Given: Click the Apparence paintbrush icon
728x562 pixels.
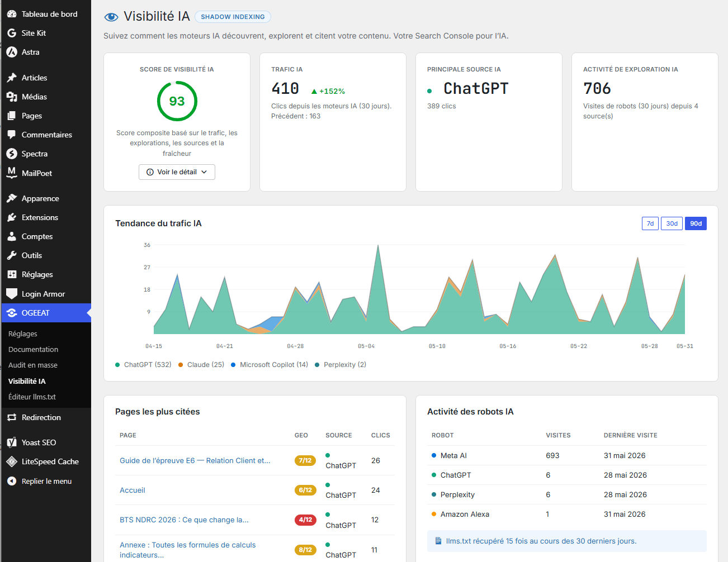Looking at the screenshot, I should pyautogui.click(x=12, y=198).
